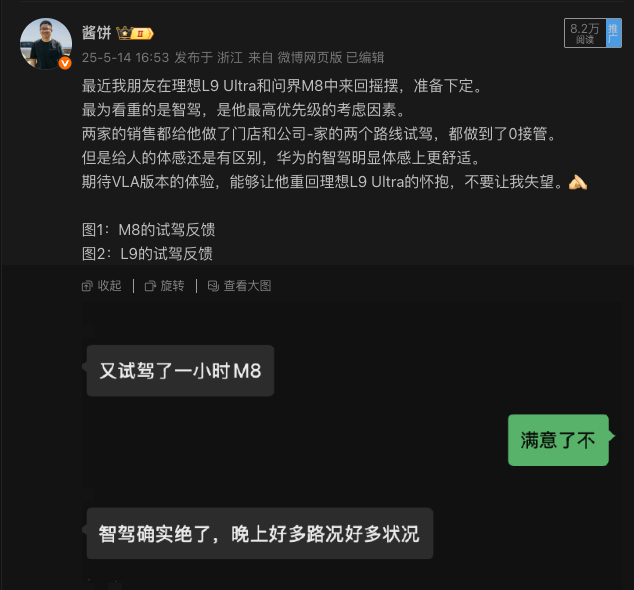Viewport: 634px width, 590px height.
Task: Open the 酱饼 username link
Action: pos(96,33)
